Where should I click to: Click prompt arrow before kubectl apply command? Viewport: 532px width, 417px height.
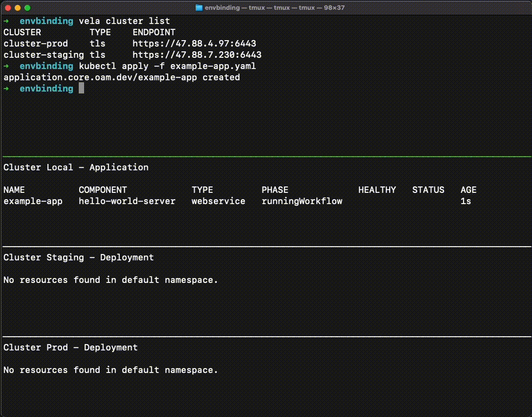pyautogui.click(x=6, y=66)
